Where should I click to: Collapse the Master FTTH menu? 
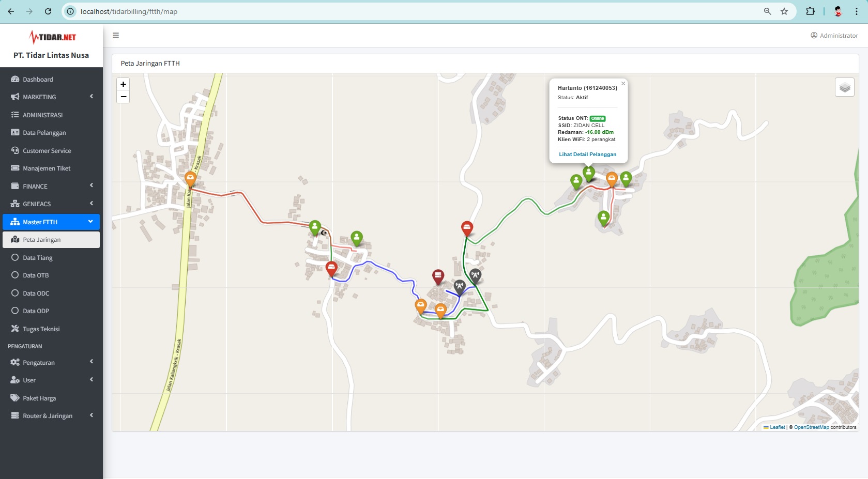[x=51, y=222]
